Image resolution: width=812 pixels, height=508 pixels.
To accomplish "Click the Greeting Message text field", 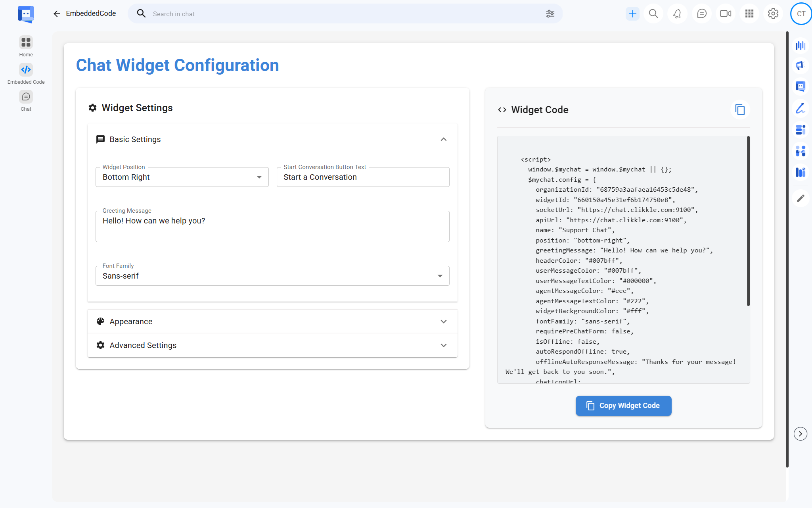I will (272, 226).
